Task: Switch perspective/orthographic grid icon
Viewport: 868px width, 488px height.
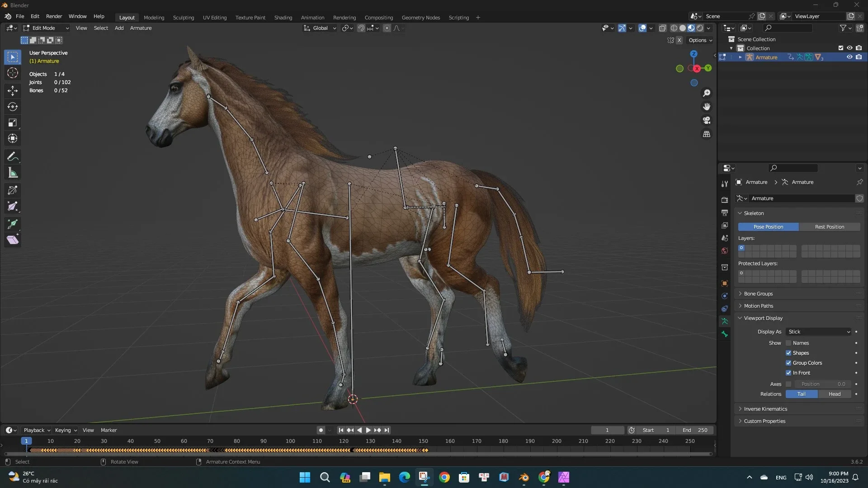Action: pos(706,134)
